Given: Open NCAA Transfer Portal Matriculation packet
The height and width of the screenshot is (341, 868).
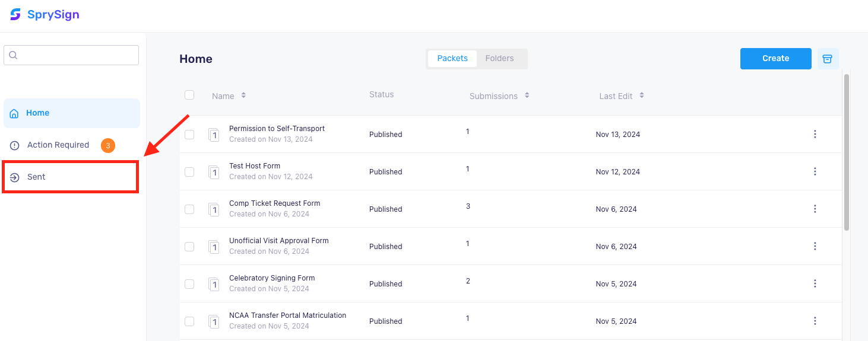Looking at the screenshot, I should tap(287, 315).
